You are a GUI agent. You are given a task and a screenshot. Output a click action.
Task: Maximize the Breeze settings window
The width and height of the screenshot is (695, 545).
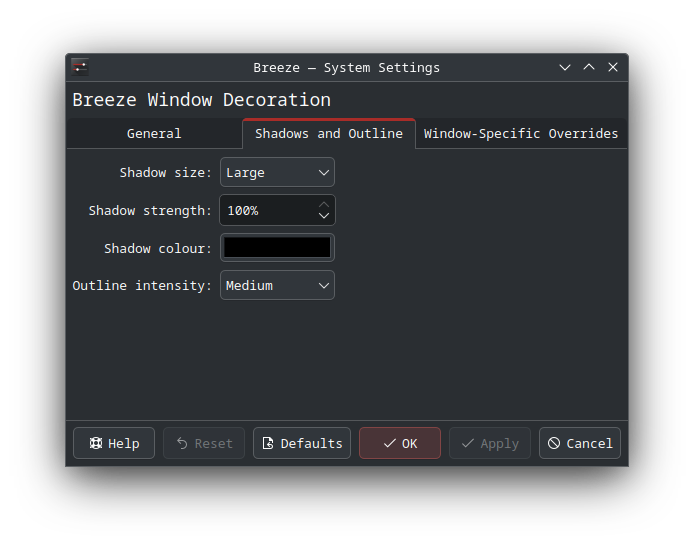coord(589,67)
